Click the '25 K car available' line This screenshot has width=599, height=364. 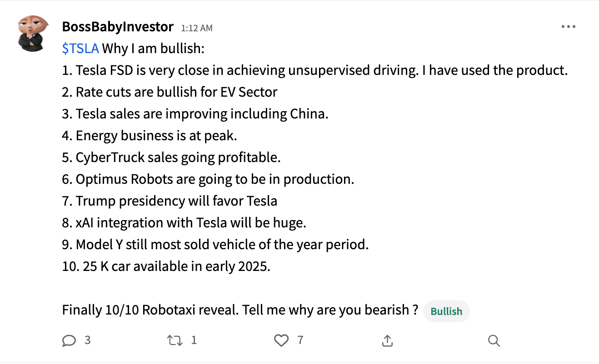point(166,266)
